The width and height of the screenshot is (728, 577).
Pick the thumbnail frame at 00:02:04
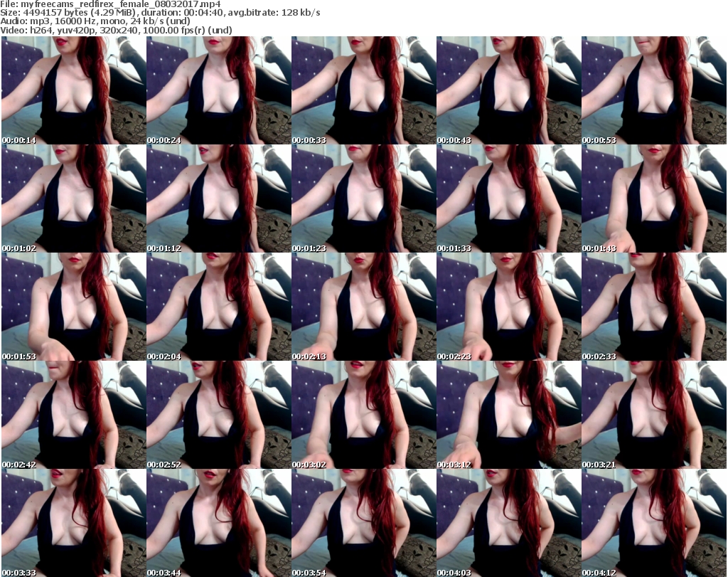pos(219,307)
